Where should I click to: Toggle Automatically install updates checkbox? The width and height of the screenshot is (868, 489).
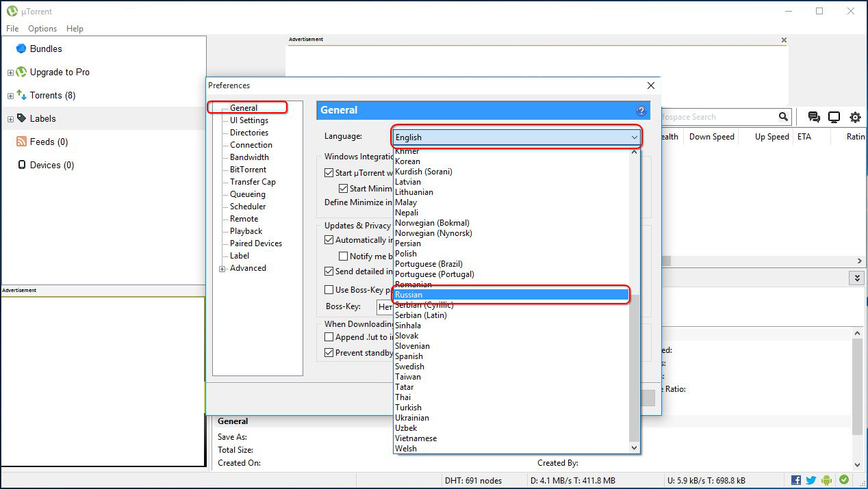(329, 240)
